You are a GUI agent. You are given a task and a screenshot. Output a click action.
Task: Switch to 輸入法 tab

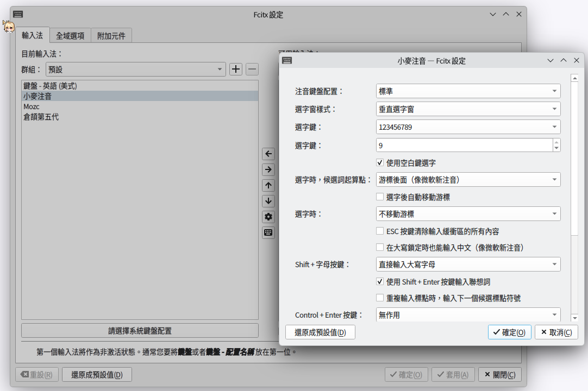(x=32, y=35)
